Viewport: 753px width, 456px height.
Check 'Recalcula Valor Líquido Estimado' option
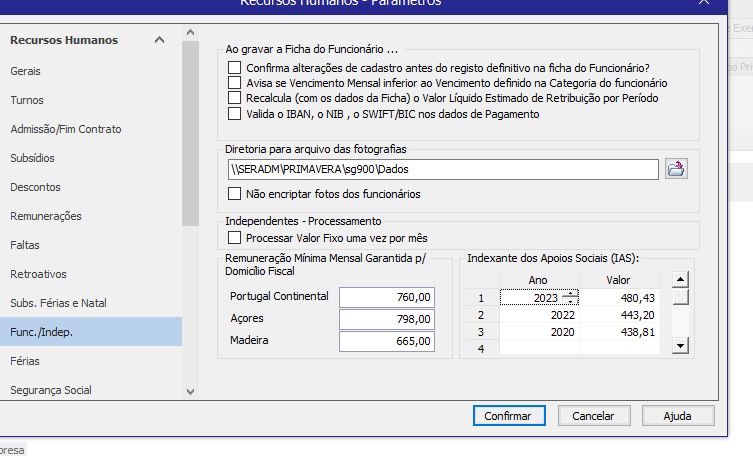pyautogui.click(x=235, y=98)
